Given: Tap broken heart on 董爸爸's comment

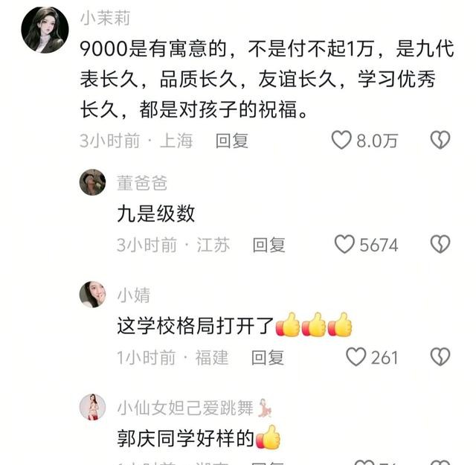Looking at the screenshot, I should (x=440, y=244).
